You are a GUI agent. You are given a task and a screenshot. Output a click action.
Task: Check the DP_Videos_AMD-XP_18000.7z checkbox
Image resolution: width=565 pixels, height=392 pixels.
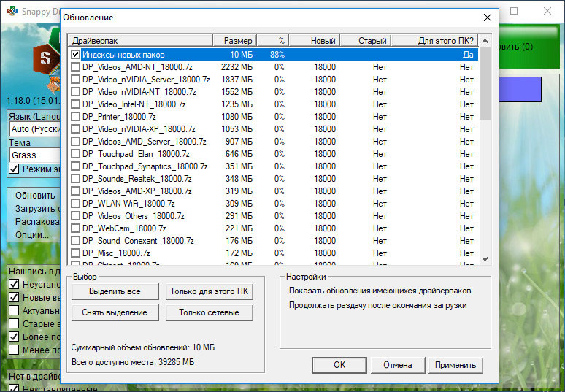(75, 191)
